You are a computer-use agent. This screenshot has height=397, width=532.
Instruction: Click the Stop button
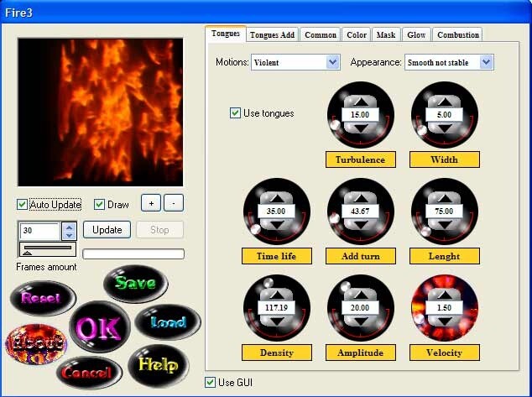159,230
